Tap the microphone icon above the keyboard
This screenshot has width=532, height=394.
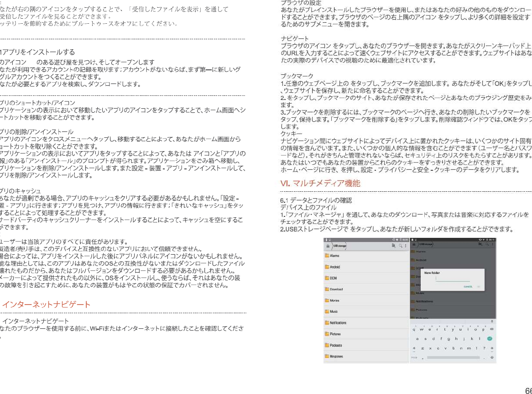click(492, 321)
